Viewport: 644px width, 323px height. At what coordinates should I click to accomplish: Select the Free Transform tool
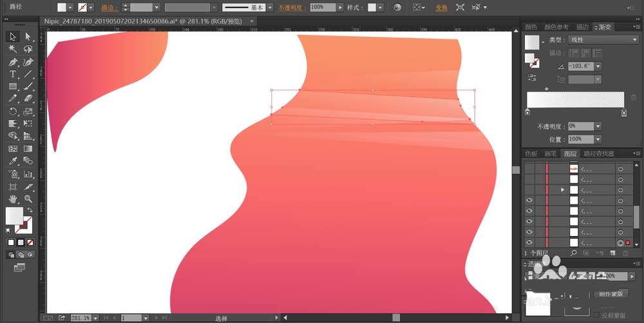pos(28,123)
